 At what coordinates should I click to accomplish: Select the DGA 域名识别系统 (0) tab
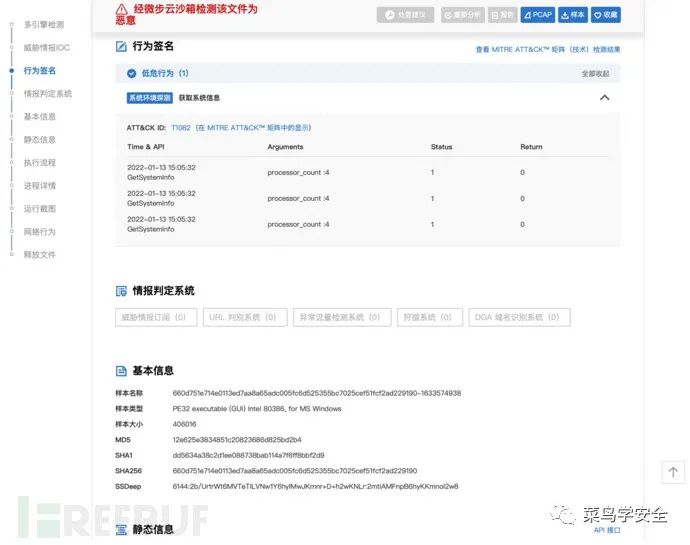(519, 317)
